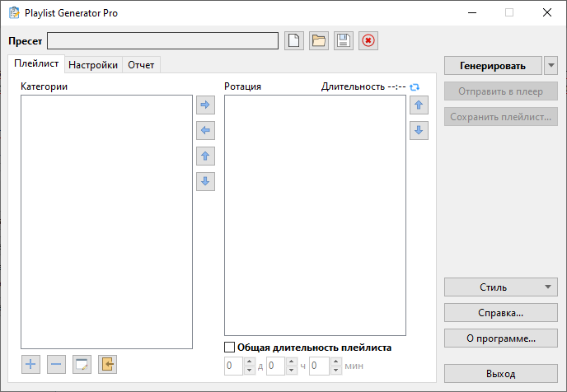Focus the Пресет text field
567x392 pixels.
click(162, 41)
